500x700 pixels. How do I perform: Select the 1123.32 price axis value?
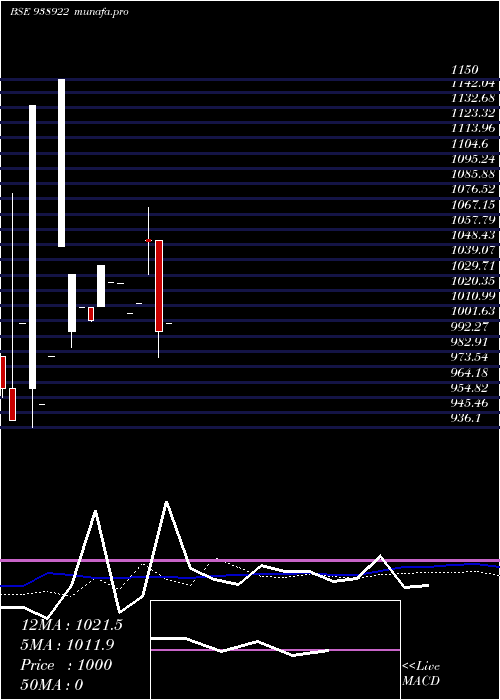[x=472, y=113]
